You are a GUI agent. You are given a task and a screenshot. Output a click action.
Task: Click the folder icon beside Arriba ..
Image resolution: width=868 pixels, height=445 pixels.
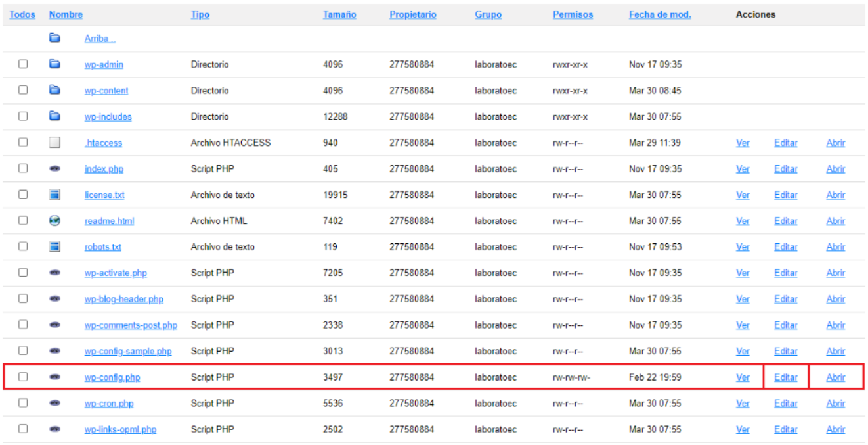point(55,38)
